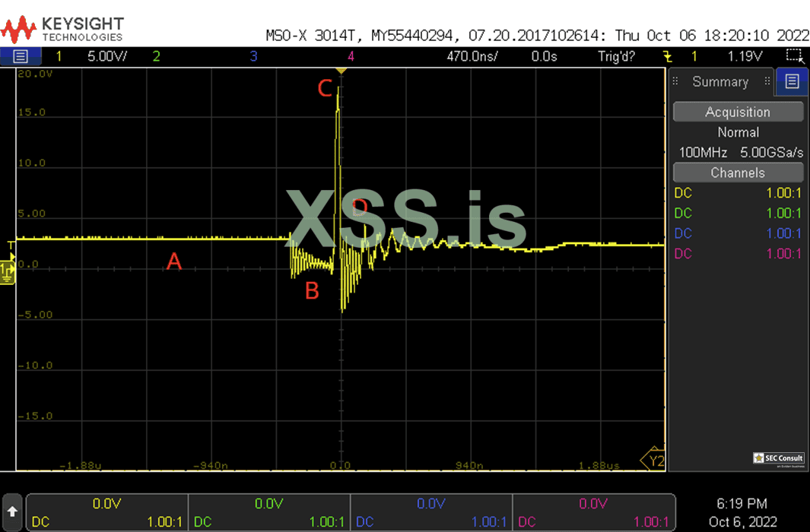Click the 20.0V vertical axis label
The width and height of the screenshot is (810, 532).
[35, 74]
